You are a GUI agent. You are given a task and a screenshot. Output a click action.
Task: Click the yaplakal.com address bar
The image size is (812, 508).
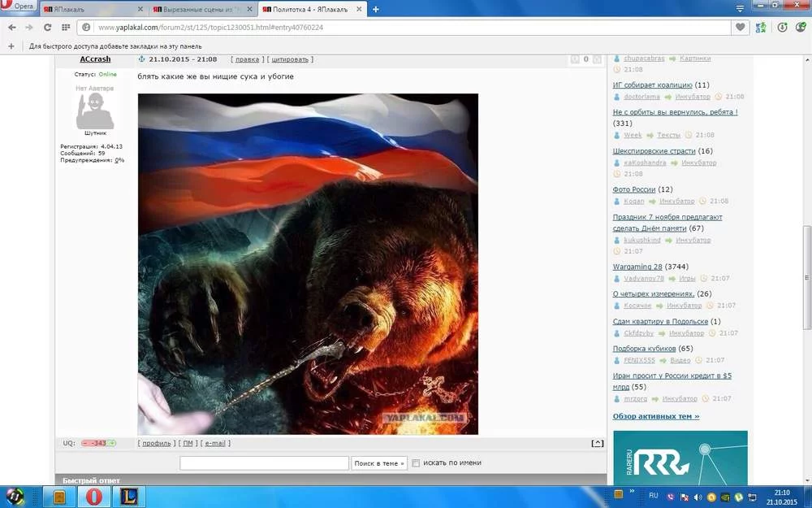(x=404, y=28)
